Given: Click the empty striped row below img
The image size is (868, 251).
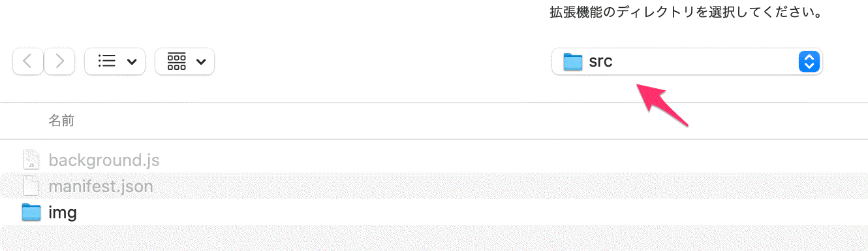Looking at the screenshot, I should pyautogui.click(x=434, y=238).
